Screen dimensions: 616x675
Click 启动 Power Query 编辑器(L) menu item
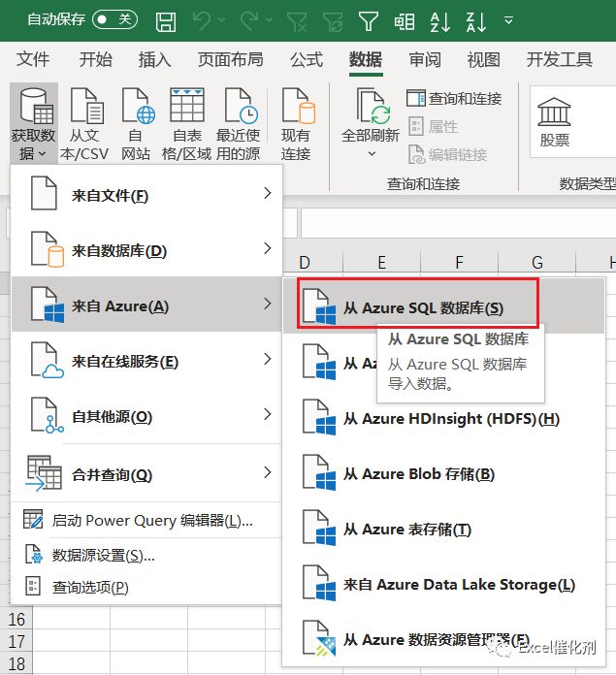coord(146,520)
